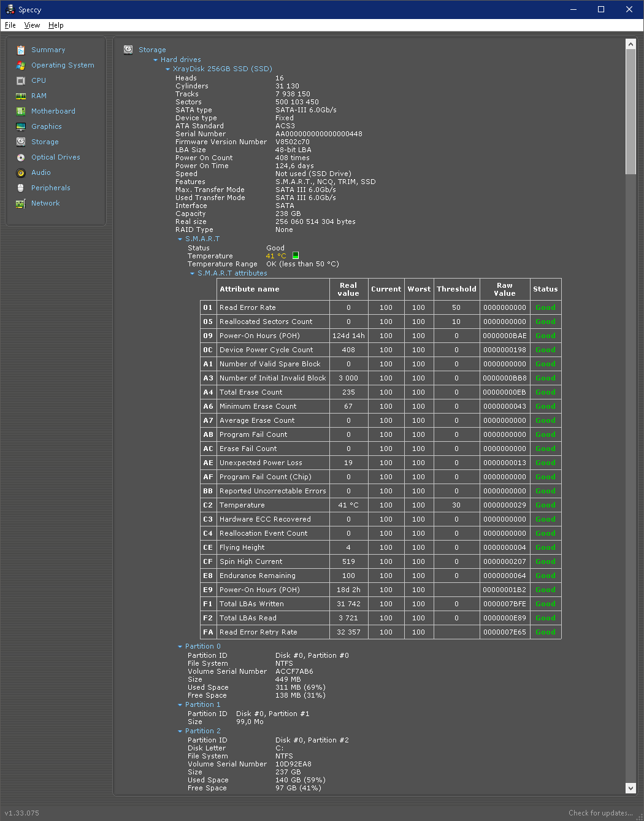This screenshot has height=821, width=644.
Task: Select the Motherboard icon
Action: (x=20, y=111)
